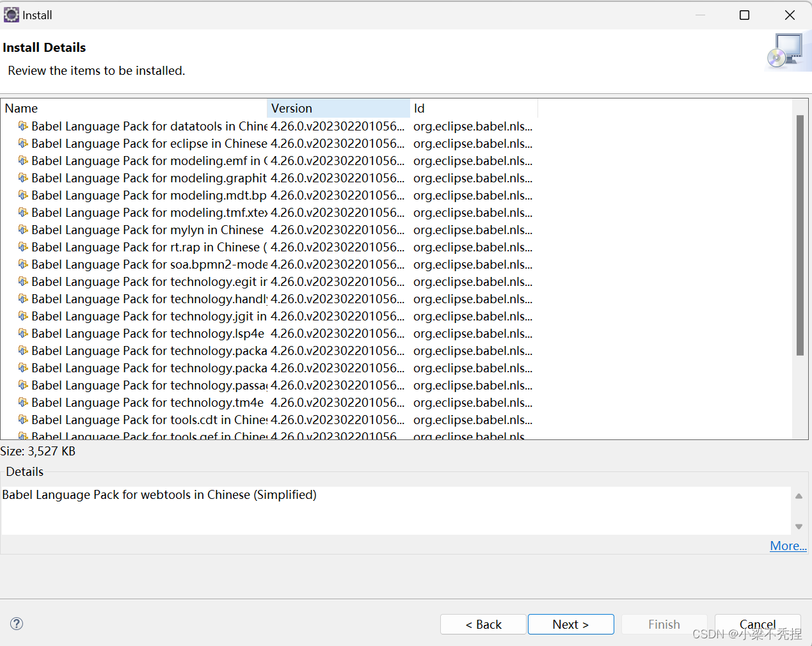
Task: Click the Id cell of the technology.lsp4e row
Action: coord(473,333)
